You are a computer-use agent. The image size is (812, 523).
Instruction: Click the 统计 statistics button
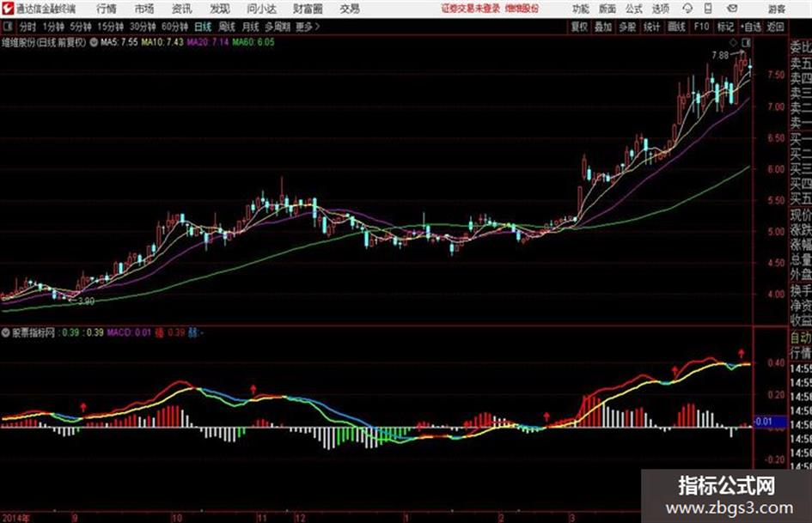pos(651,27)
